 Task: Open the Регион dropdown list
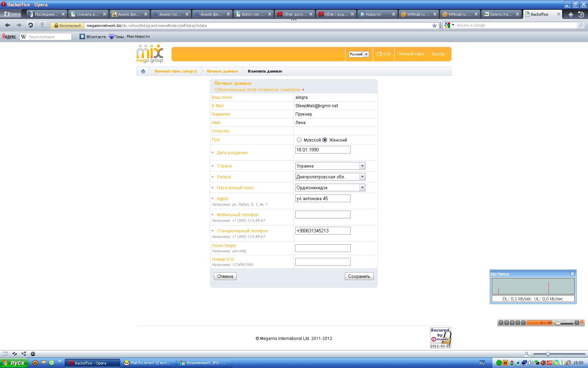pyautogui.click(x=362, y=177)
